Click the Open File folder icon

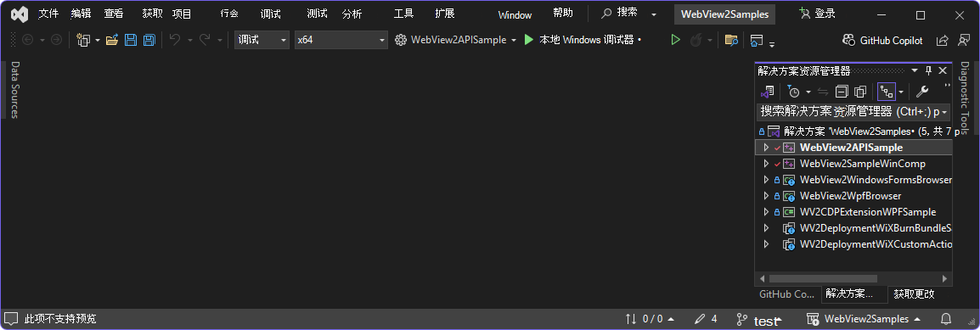click(112, 40)
